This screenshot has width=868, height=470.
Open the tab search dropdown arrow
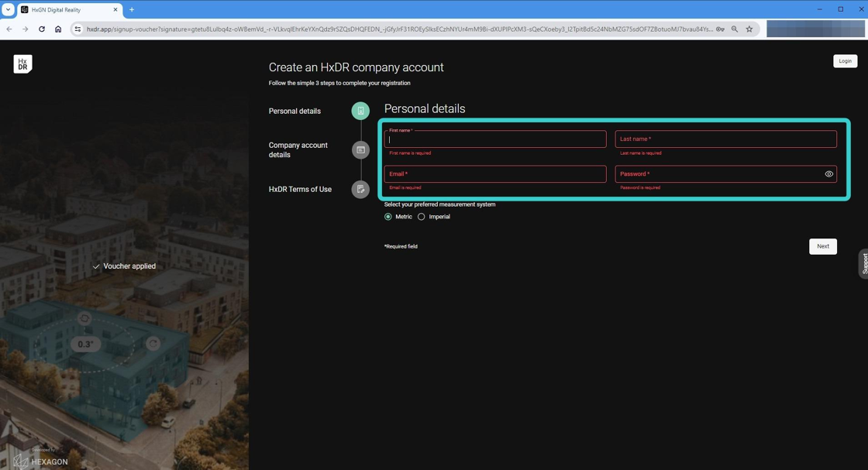[x=8, y=9]
